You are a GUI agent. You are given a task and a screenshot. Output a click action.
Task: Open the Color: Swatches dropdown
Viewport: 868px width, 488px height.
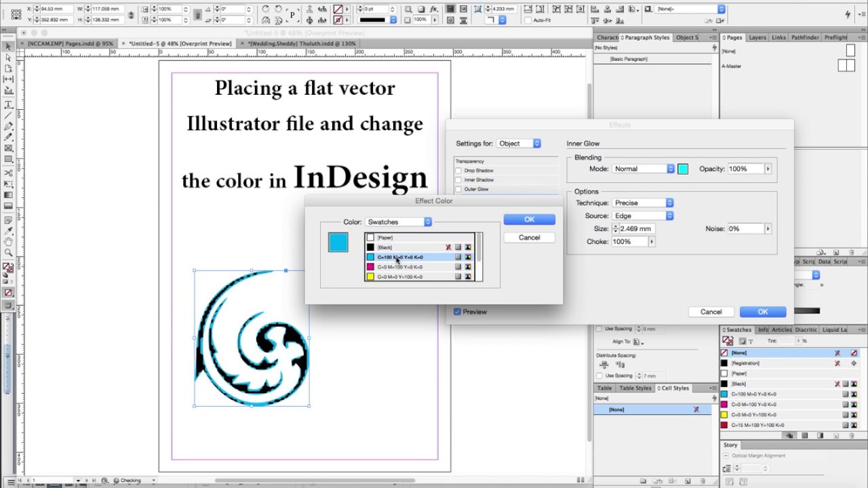click(399, 222)
